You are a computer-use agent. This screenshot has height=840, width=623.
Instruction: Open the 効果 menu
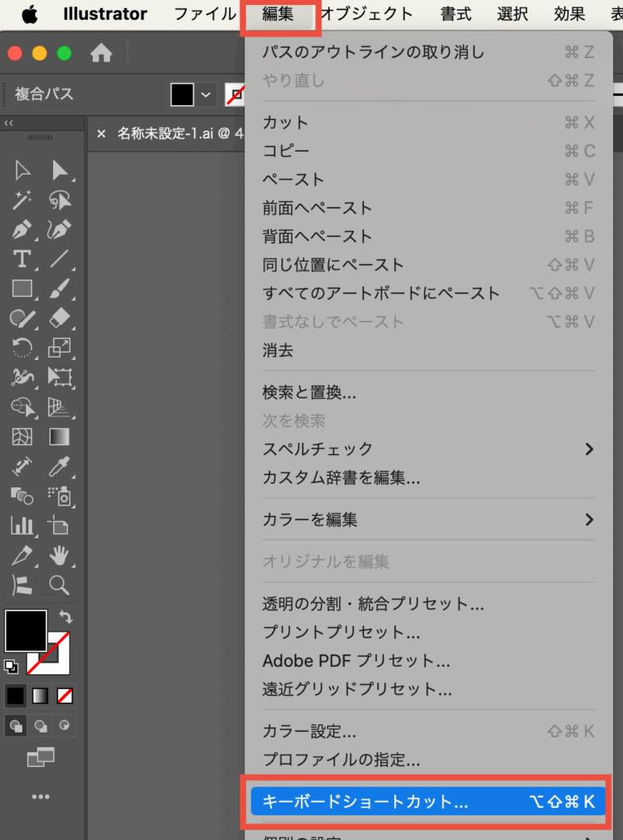[570, 14]
